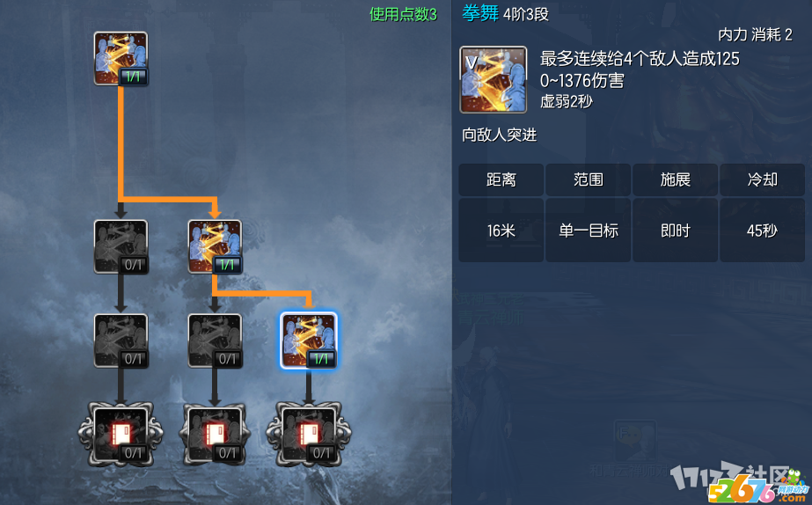Click the 使用点数3 points label
Screen dimensions: 812x505
pos(403,14)
